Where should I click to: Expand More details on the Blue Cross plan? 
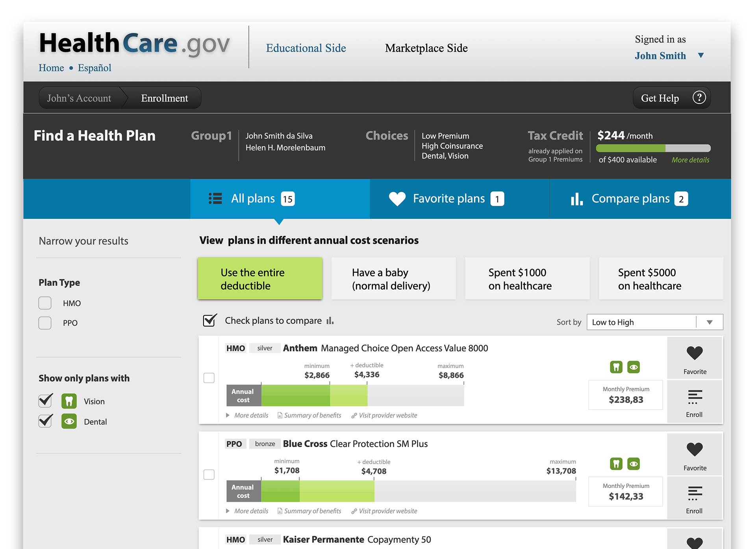pos(247,511)
